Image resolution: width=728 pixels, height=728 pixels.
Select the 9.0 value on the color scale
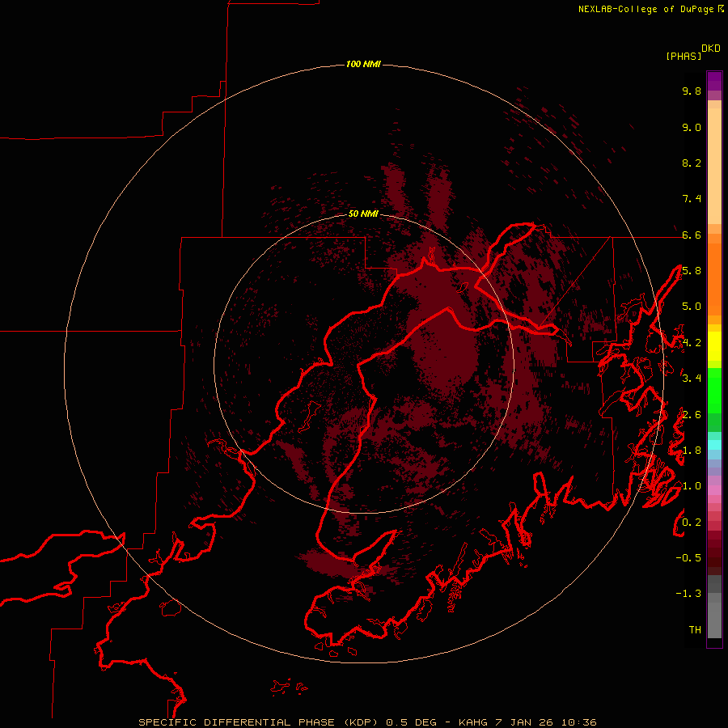point(692,127)
